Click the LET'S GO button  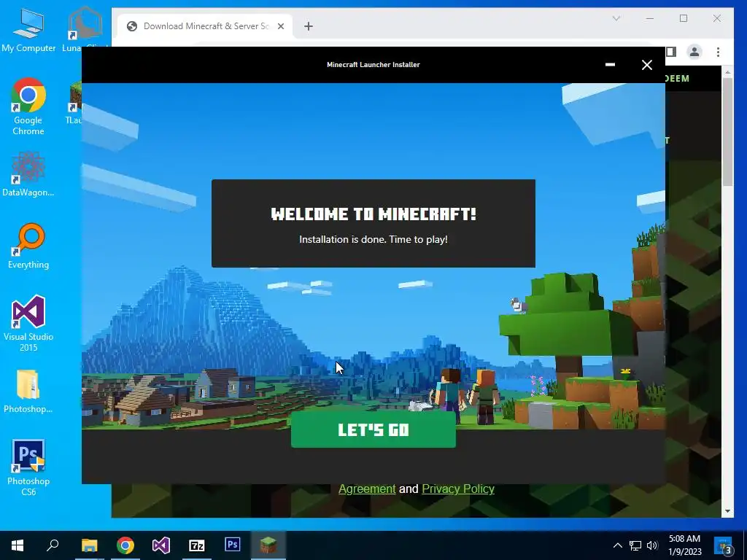tap(373, 429)
